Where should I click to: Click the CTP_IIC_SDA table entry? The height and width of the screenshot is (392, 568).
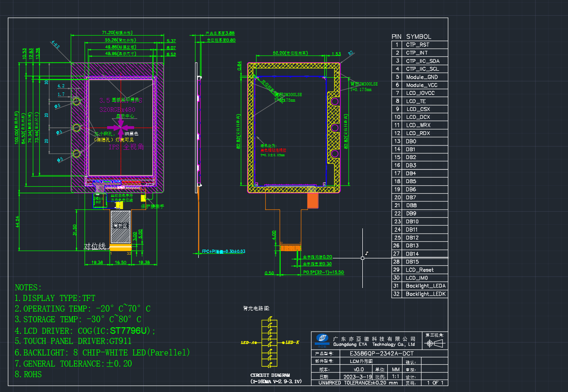[423, 61]
